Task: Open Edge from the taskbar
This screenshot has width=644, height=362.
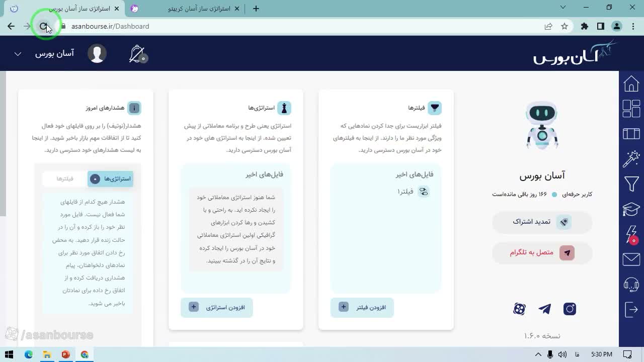Action: [29, 354]
